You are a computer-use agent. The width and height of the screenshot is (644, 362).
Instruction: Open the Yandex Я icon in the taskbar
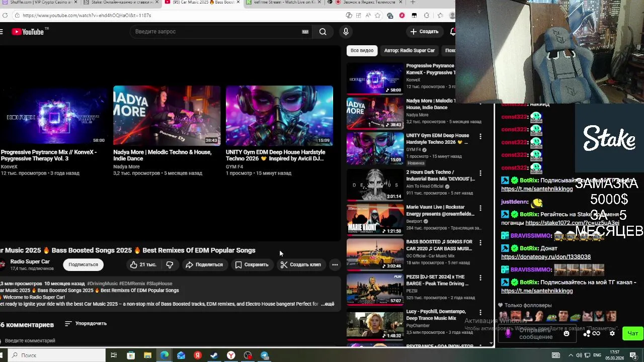tap(198, 355)
